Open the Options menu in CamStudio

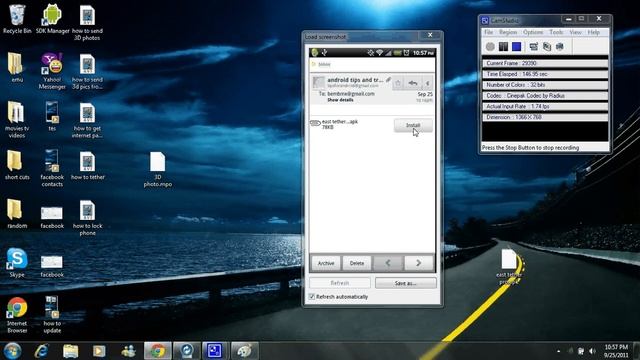533,32
